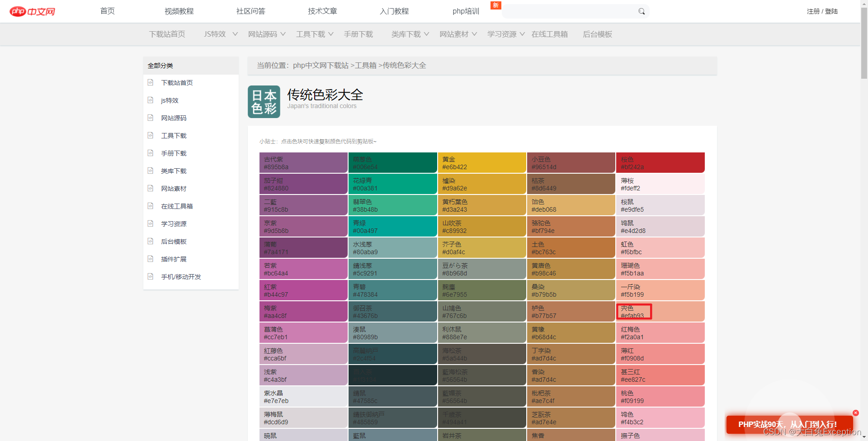Click the file icon beside 网站源码 in sidebar
The width and height of the screenshot is (868, 441).
point(151,118)
